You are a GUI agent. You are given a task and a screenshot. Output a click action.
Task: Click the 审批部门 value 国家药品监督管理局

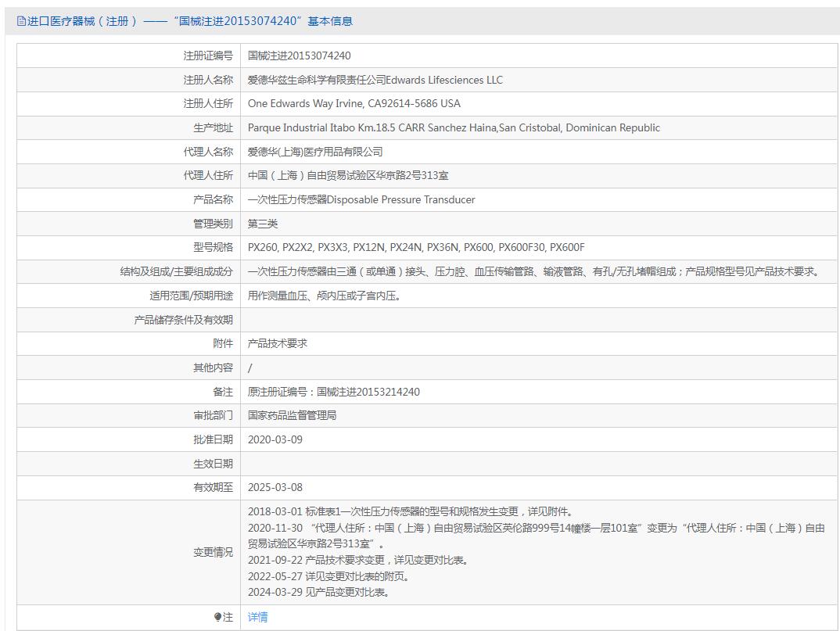coord(292,415)
